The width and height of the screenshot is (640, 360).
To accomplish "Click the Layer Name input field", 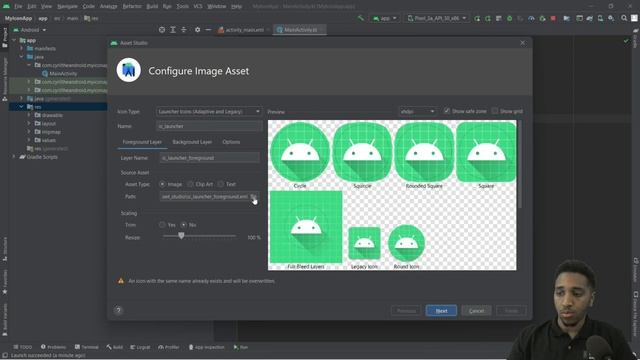I will click(x=209, y=158).
